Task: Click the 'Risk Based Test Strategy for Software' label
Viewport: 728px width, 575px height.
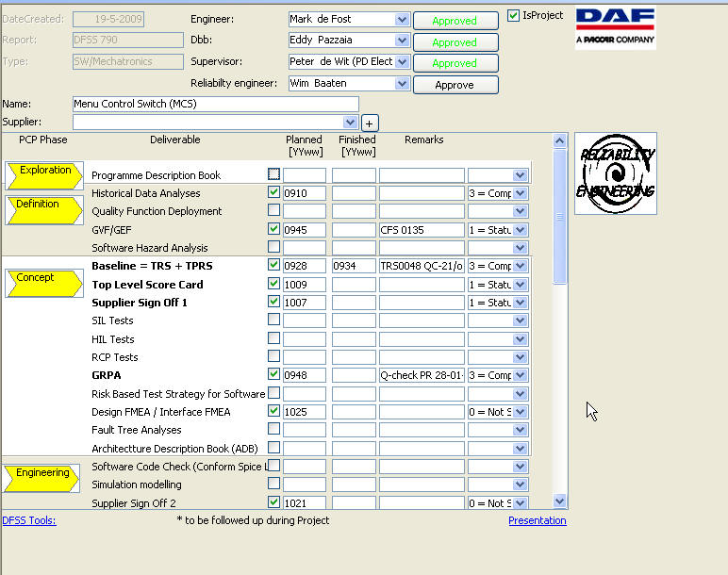Action: click(178, 394)
